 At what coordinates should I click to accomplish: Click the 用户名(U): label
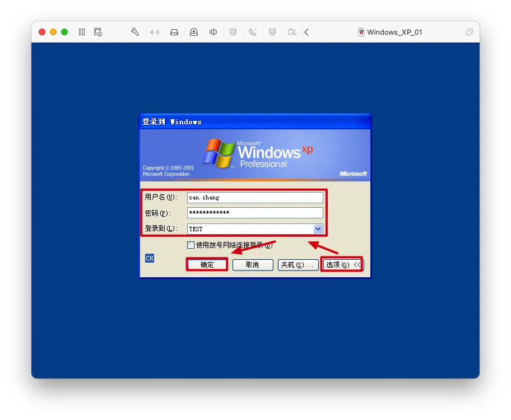tap(161, 197)
